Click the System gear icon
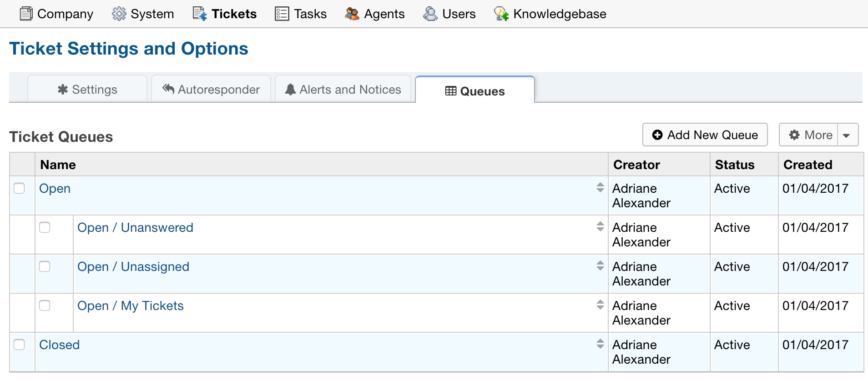Viewport: 868px width, 380px height. [x=119, y=14]
